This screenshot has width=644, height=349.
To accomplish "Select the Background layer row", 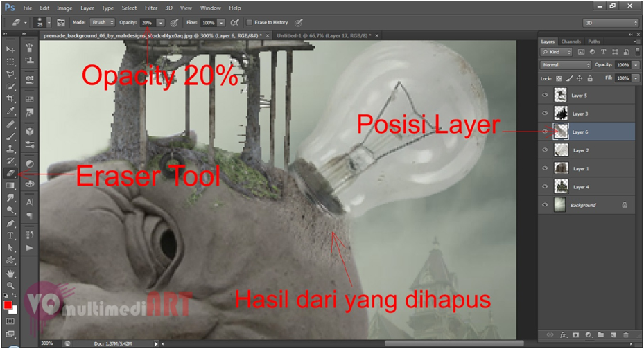I will coord(586,205).
